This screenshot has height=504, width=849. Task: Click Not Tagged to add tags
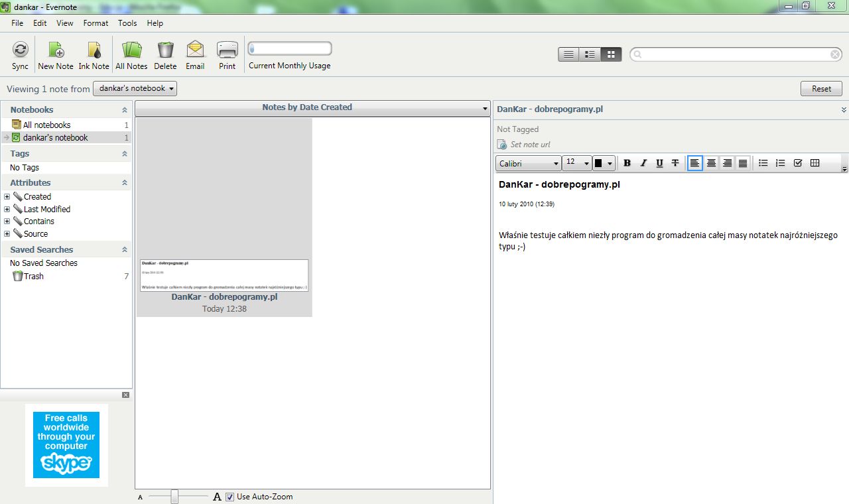(x=517, y=129)
